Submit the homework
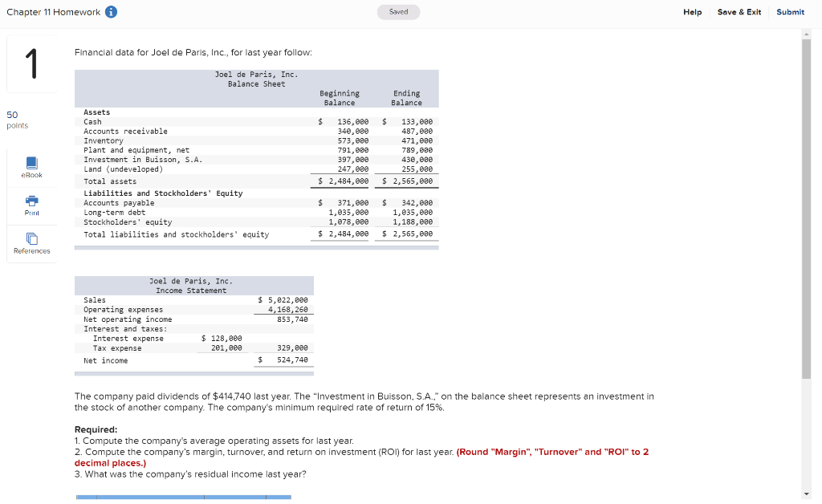Image resolution: width=822 pixels, height=504 pixels. [790, 12]
